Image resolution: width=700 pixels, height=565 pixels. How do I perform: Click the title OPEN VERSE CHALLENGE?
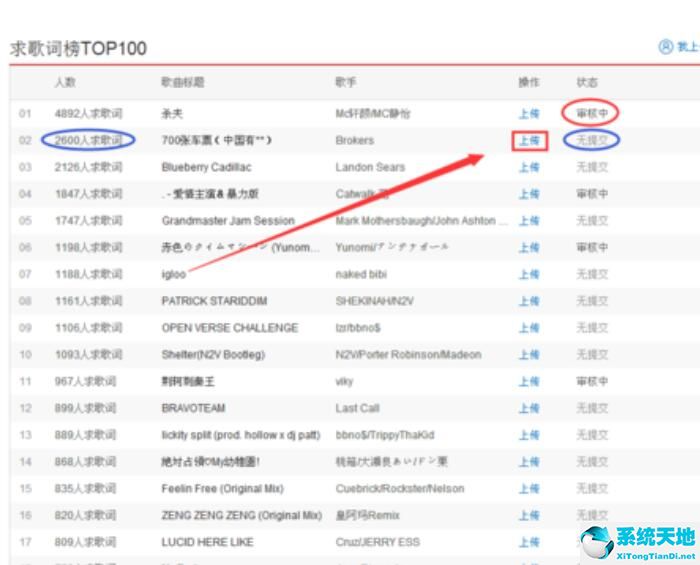coord(229,328)
